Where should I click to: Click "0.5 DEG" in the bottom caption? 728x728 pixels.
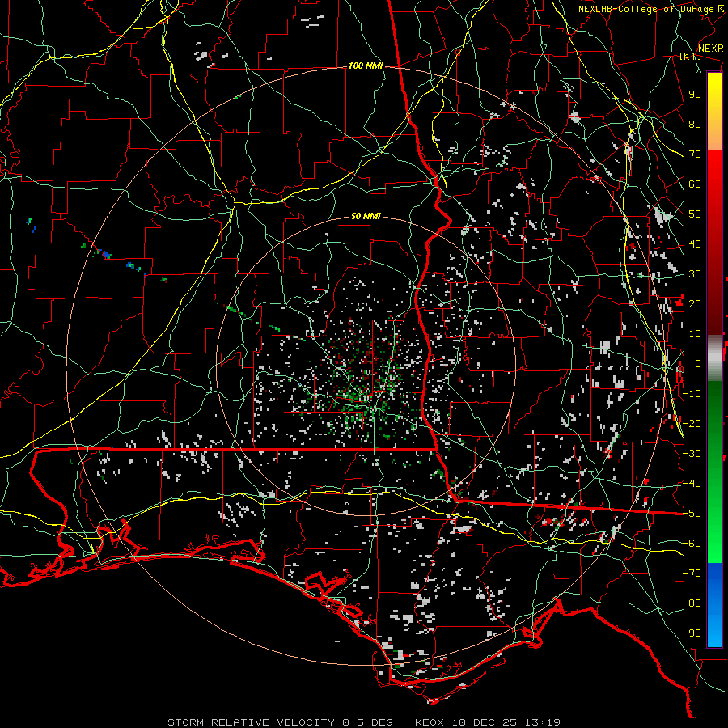(x=367, y=722)
